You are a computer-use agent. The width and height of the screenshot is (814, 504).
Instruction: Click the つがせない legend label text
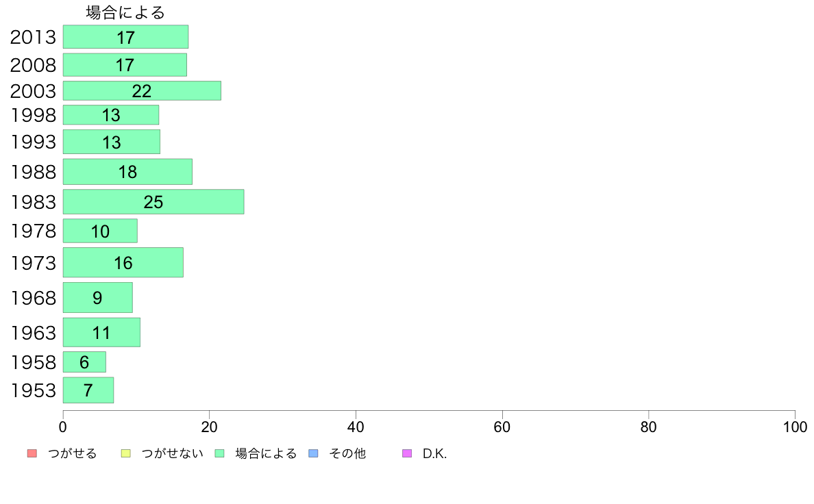173,453
